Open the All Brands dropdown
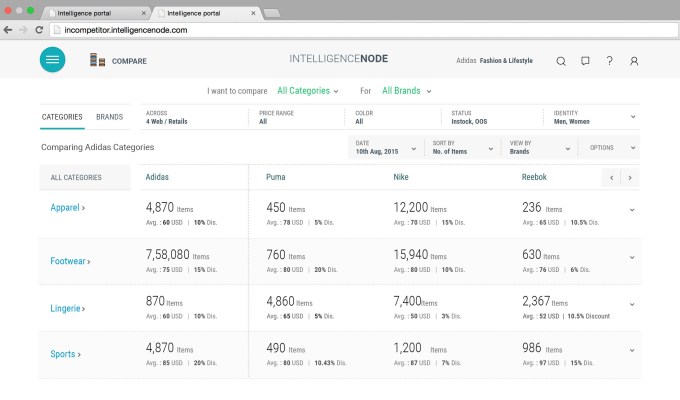 coord(406,91)
